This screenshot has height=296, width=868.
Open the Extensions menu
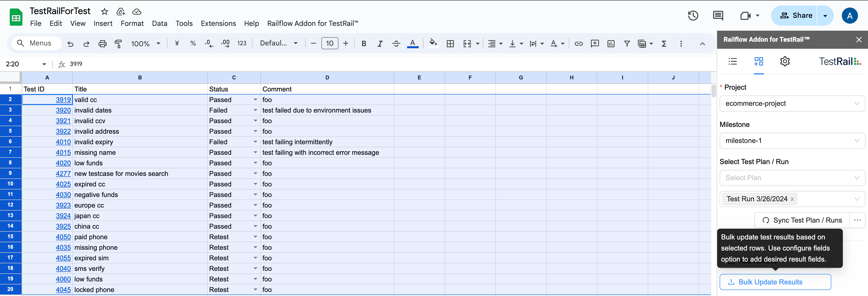pyautogui.click(x=218, y=23)
